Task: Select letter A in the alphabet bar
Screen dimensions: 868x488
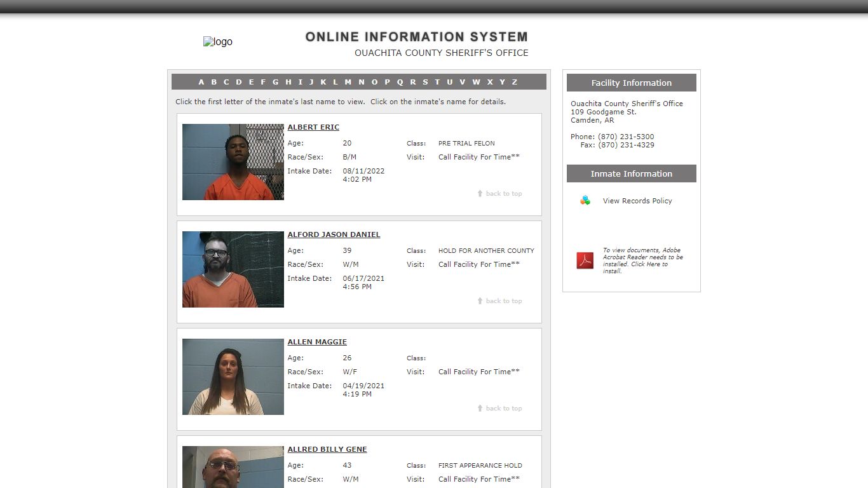Action: 201,82
